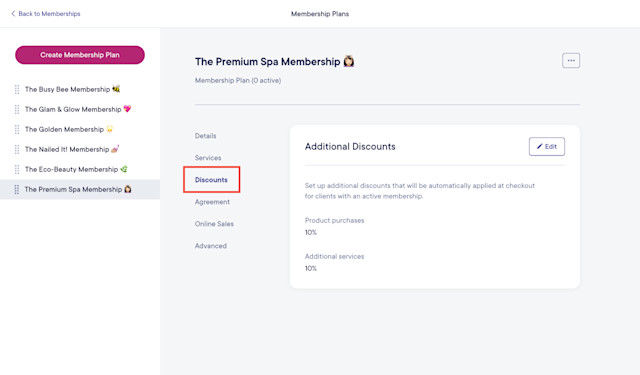Switch to the Services tab
Viewport: 640px width, 375px height.
pyautogui.click(x=208, y=158)
